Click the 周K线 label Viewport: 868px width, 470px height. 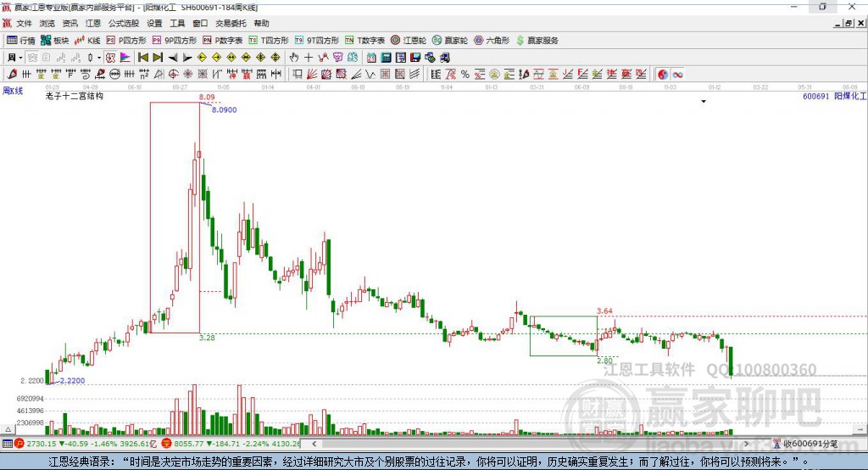coord(13,91)
